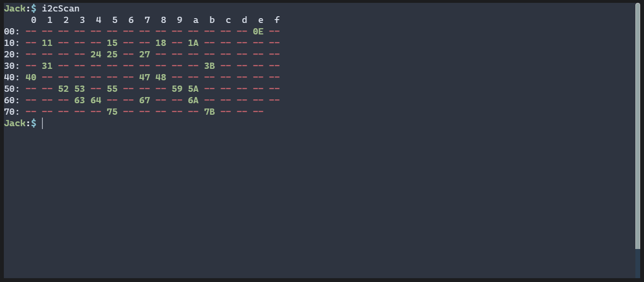
Task: Click the i2cScan command text
Action: coord(60,9)
